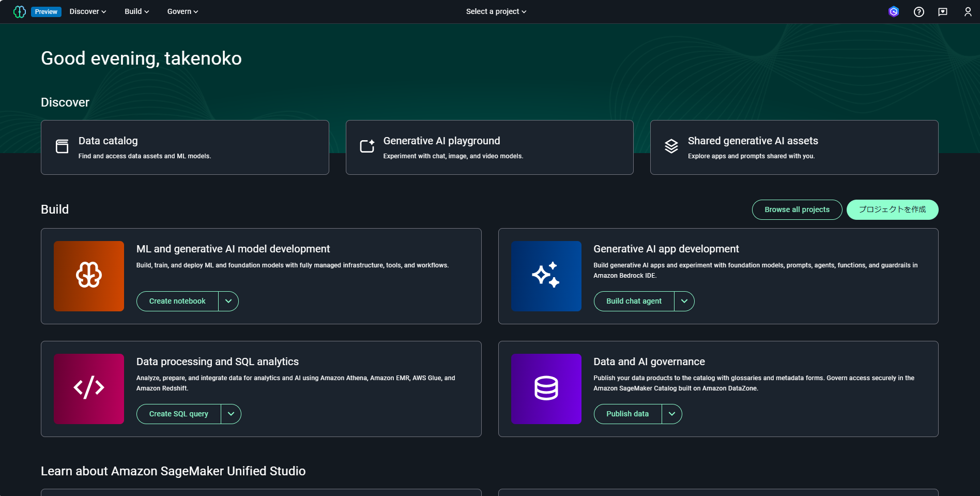Image resolution: width=980 pixels, height=496 pixels.
Task: Expand options next to Create SQL query
Action: pos(231,414)
